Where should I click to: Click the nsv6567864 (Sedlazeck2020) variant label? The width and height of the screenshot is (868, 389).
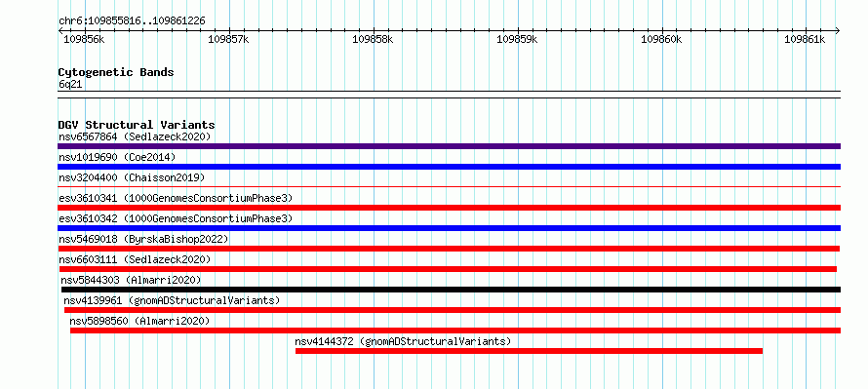(135, 136)
